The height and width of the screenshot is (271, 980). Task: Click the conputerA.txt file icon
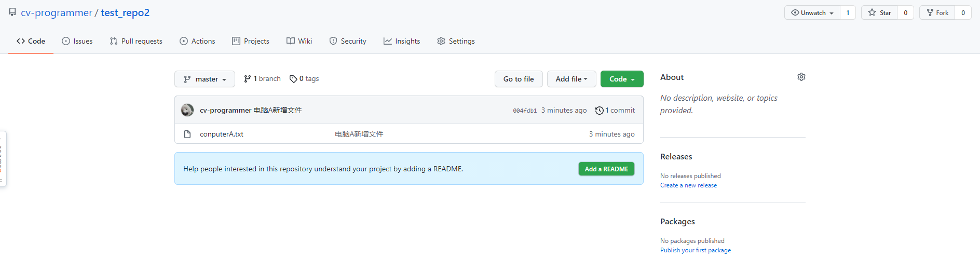point(187,134)
